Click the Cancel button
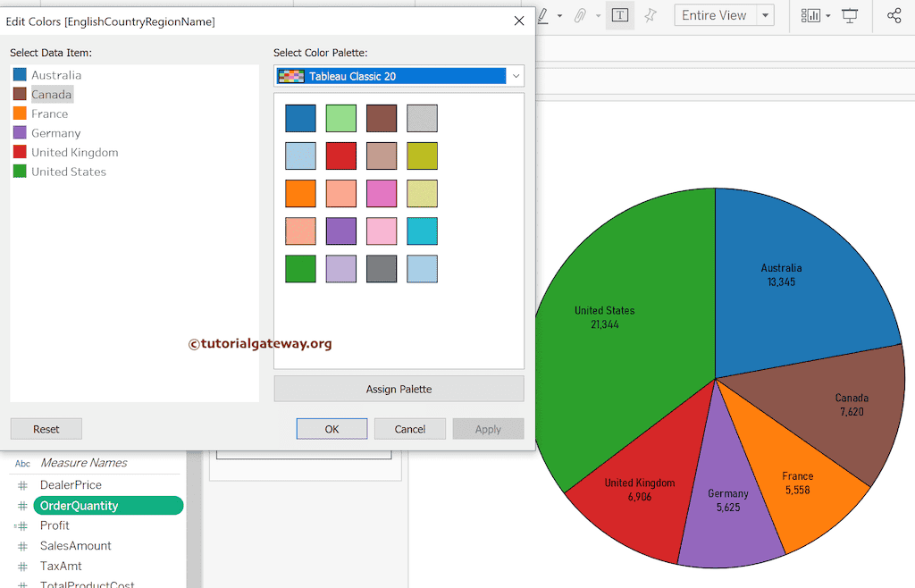This screenshot has width=915, height=588. pyautogui.click(x=410, y=429)
